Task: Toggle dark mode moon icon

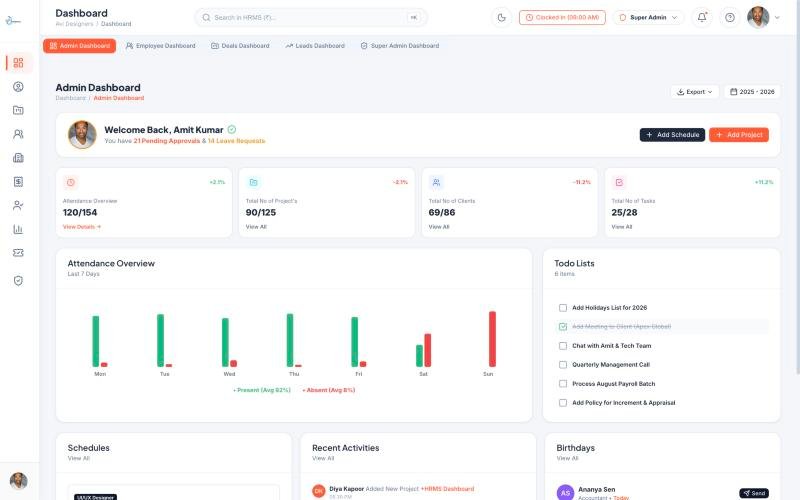Action: pyautogui.click(x=502, y=17)
